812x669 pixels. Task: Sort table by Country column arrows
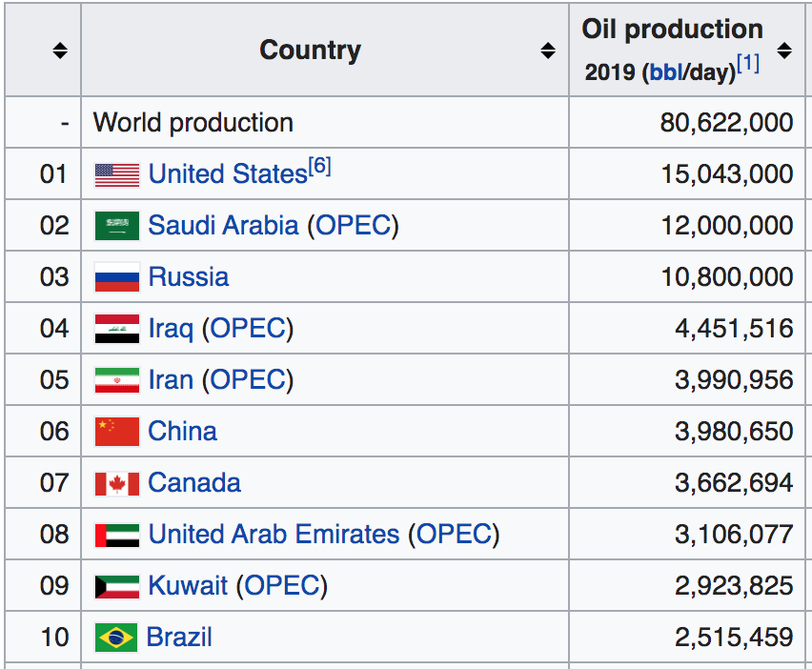click(x=548, y=51)
